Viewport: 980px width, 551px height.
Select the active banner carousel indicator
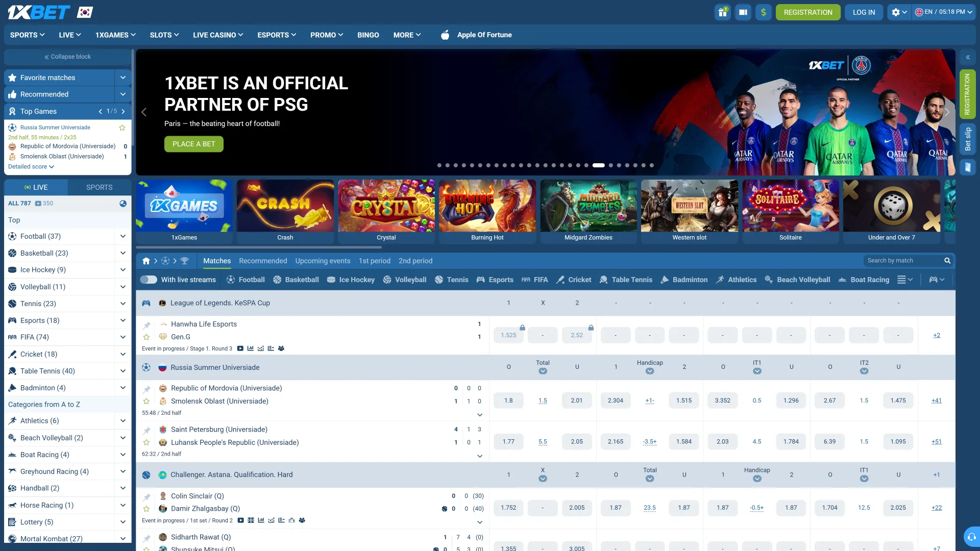(x=598, y=165)
